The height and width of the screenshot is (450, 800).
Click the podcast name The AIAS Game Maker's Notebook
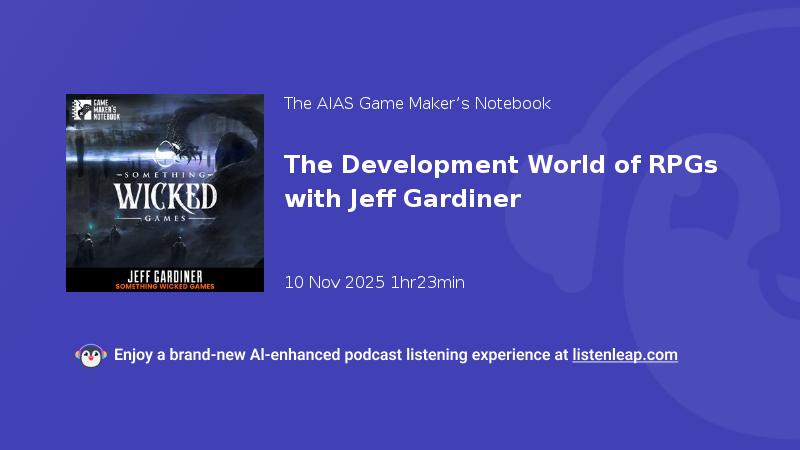pos(417,104)
